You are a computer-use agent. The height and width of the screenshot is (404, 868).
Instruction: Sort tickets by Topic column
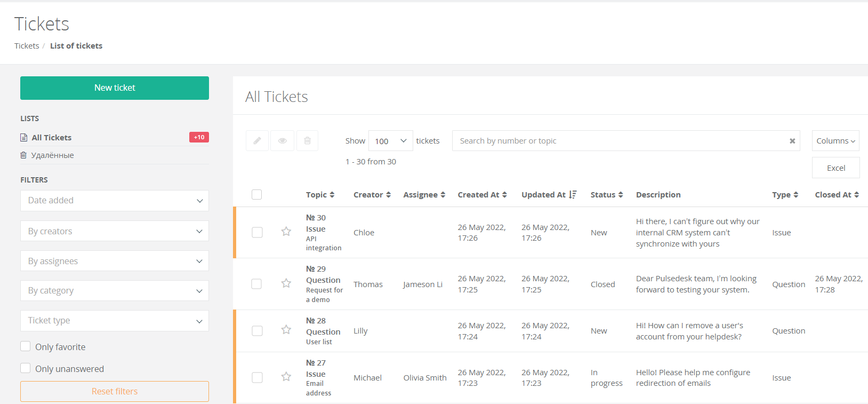[x=320, y=195]
